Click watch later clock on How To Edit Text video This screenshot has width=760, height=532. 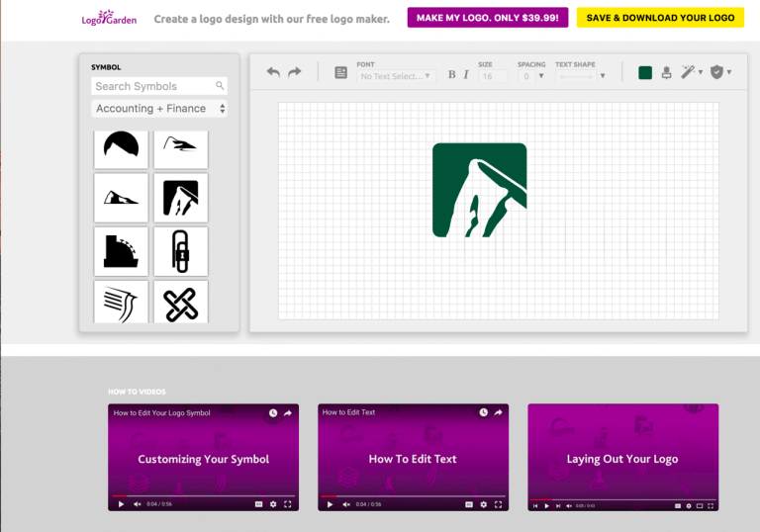483,412
